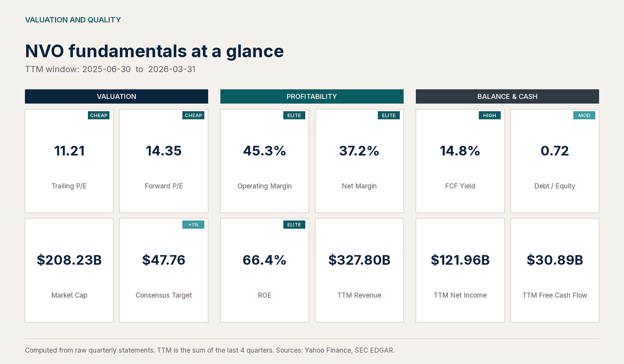Viewport: 624px width, 364px height.
Task: Click the TTM Free Cash Flow $30.89B card
Action: [555, 270]
